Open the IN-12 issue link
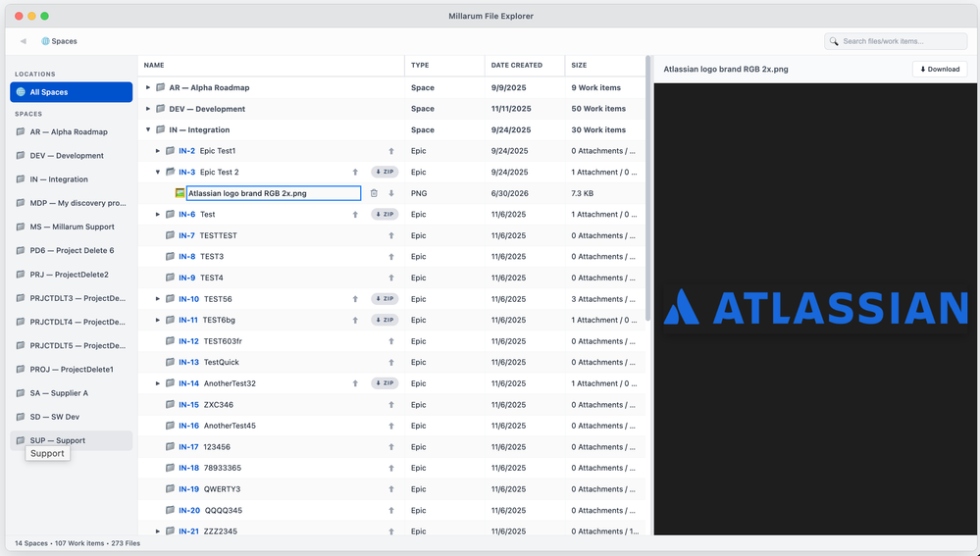The height and width of the screenshot is (556, 980). coord(188,341)
